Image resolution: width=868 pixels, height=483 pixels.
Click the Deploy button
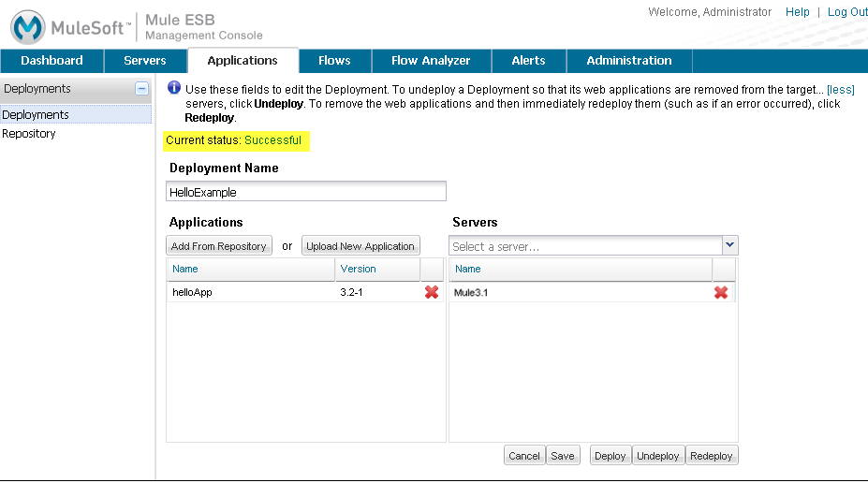click(x=610, y=456)
